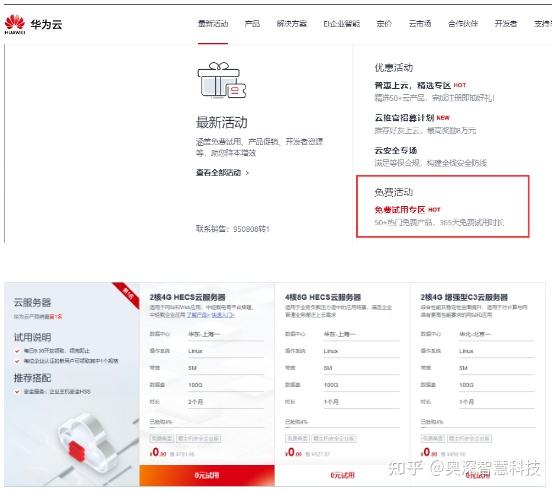Open 1个月 duration field in 增强型C3 card

[x=497, y=402]
